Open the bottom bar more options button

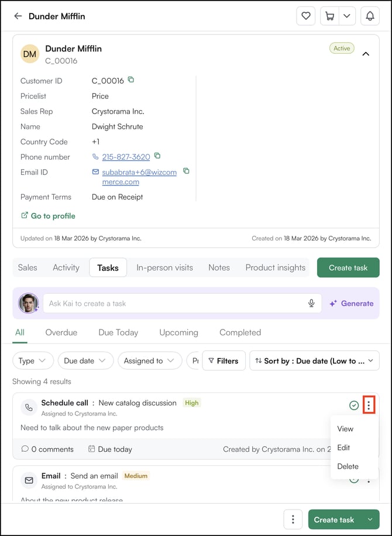click(x=293, y=520)
